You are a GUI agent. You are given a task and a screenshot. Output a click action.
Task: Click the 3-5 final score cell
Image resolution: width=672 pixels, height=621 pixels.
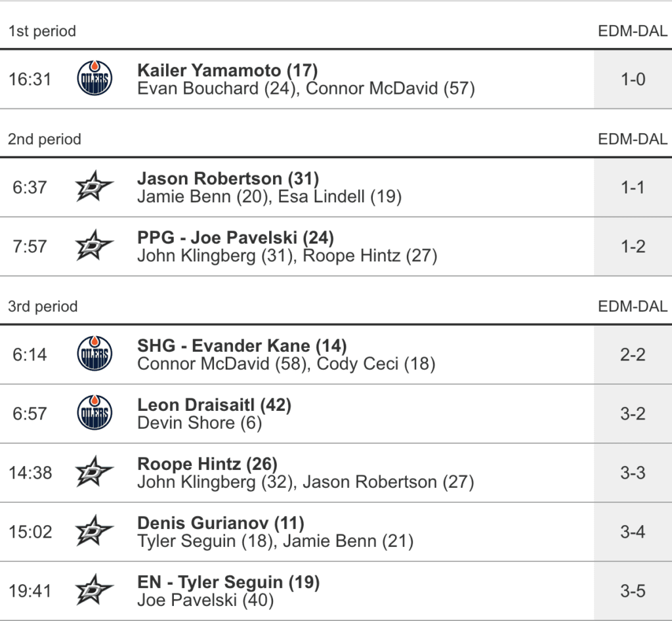pos(633,591)
